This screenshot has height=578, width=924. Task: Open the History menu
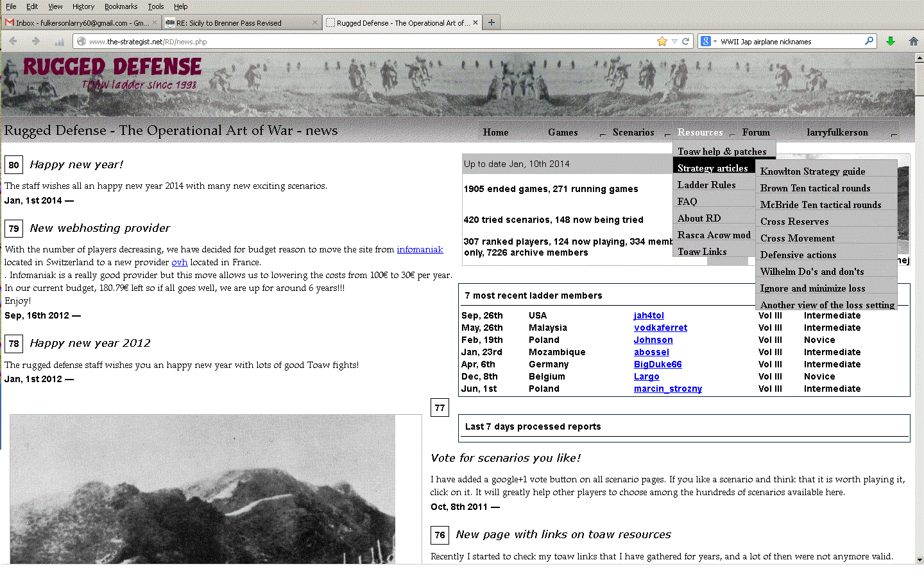(83, 6)
